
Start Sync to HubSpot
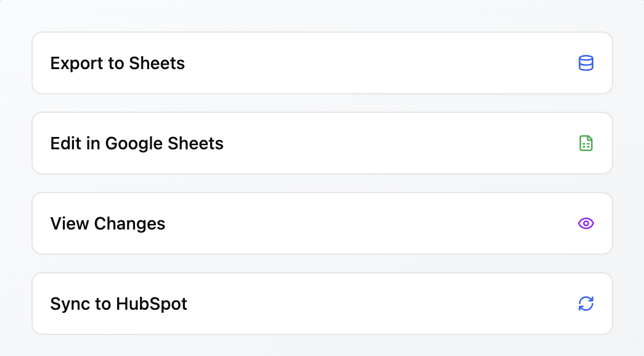[322, 304]
